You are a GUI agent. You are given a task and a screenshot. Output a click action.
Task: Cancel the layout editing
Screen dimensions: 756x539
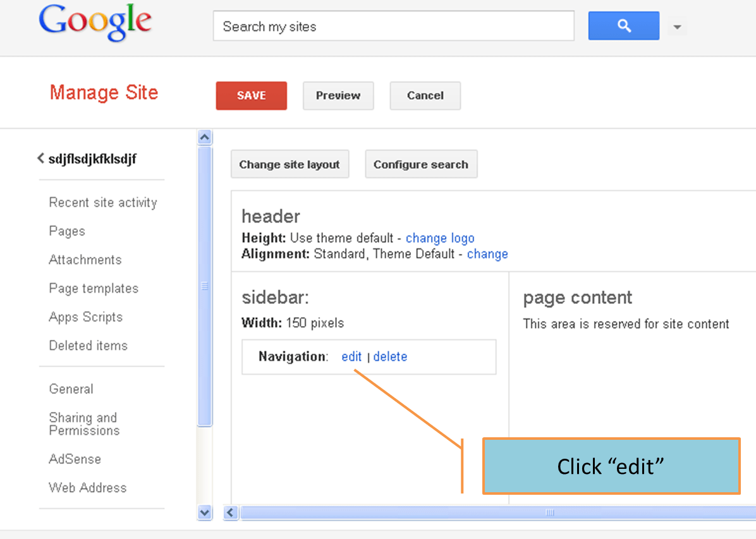click(x=425, y=95)
